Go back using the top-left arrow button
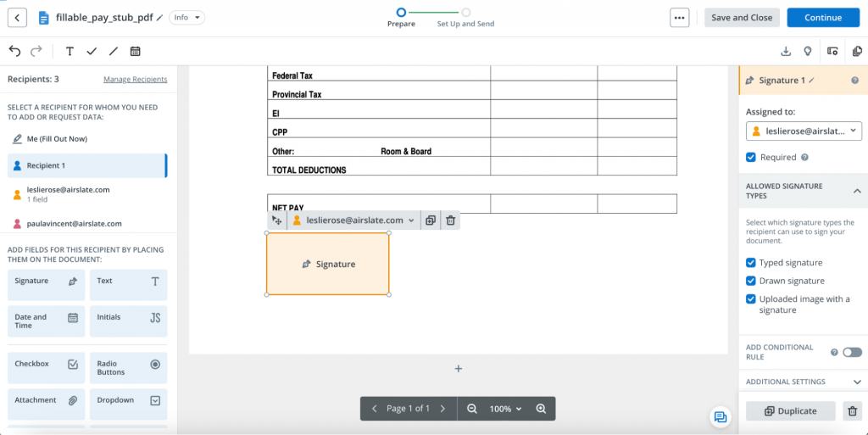This screenshot has width=868, height=435. 17,18
